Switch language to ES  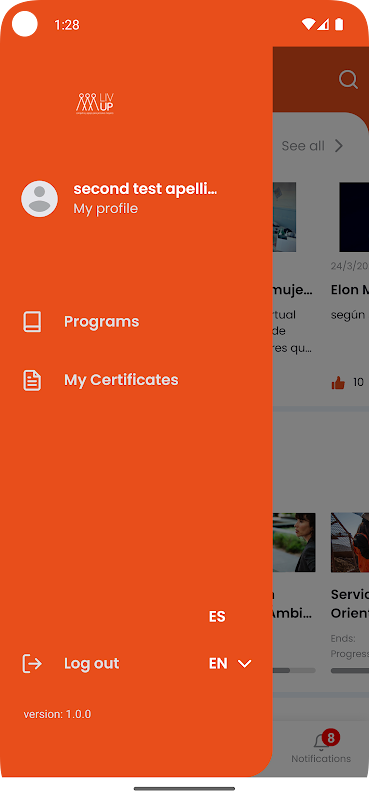click(217, 617)
